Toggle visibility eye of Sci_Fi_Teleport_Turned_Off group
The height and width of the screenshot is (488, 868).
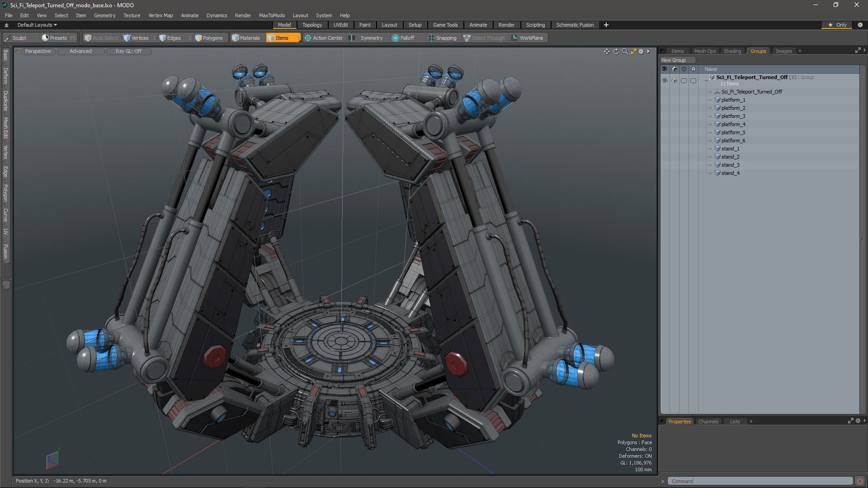point(665,80)
